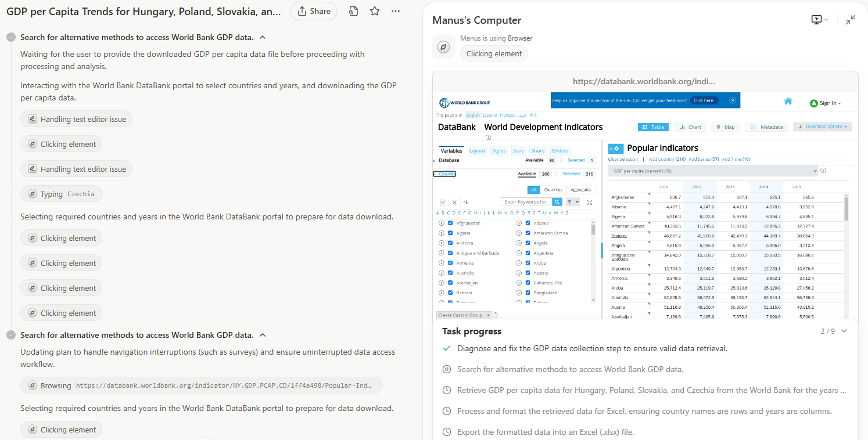Click the sort order arrows icon
The height and width of the screenshot is (440, 868).
(465, 202)
